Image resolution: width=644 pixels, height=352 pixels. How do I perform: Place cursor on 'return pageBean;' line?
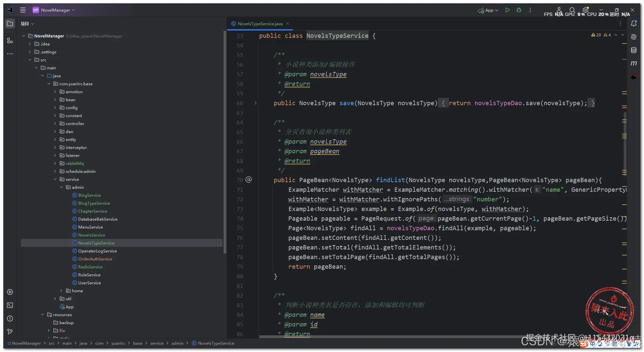pos(317,267)
